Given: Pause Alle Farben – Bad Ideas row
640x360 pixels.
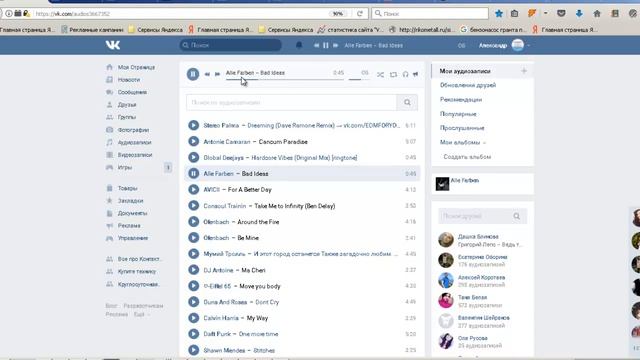Looking at the screenshot, I should coord(193,173).
